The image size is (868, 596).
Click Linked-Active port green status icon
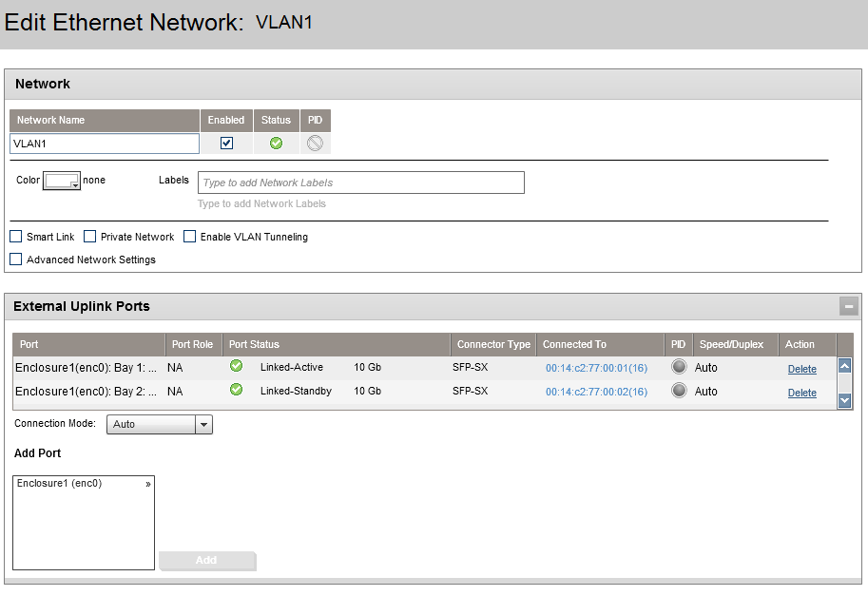(237, 366)
